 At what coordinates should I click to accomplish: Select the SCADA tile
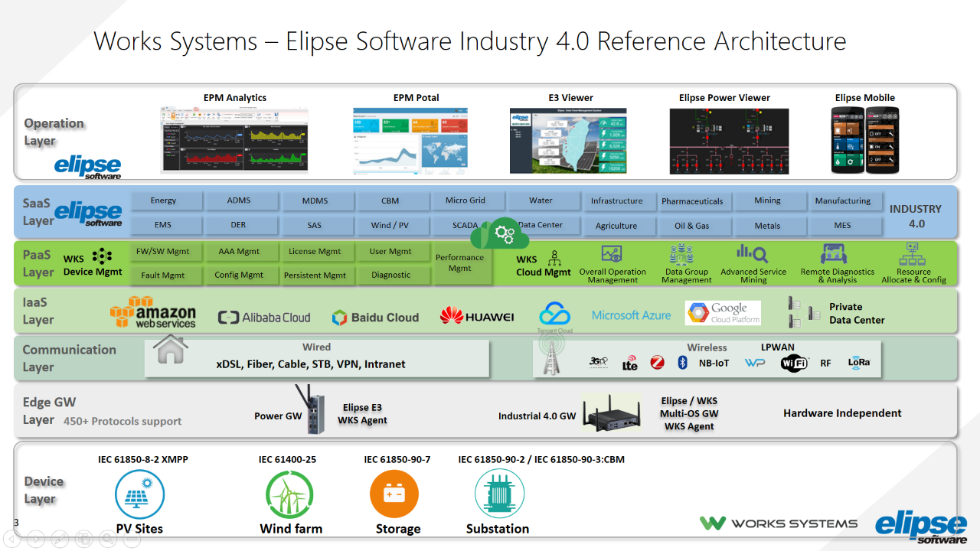(465, 226)
